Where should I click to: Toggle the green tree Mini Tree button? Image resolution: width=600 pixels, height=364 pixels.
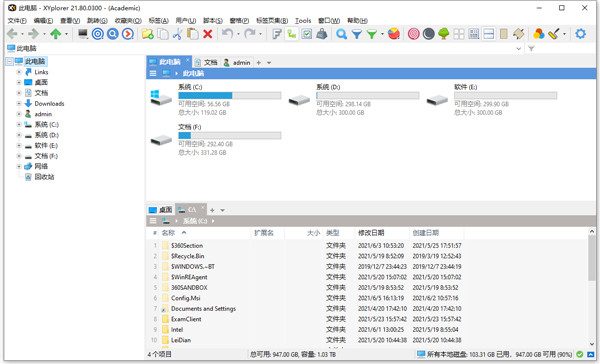point(443,34)
